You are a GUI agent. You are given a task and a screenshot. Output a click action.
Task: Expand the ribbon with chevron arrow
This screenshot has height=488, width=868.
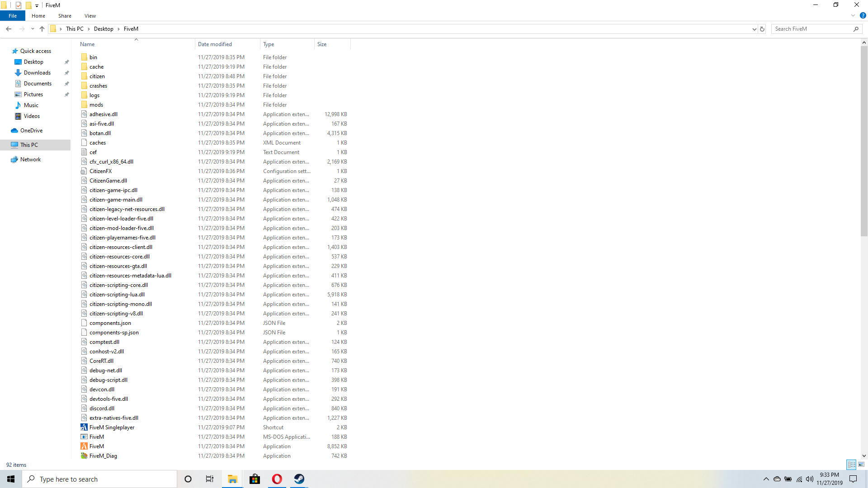point(853,15)
